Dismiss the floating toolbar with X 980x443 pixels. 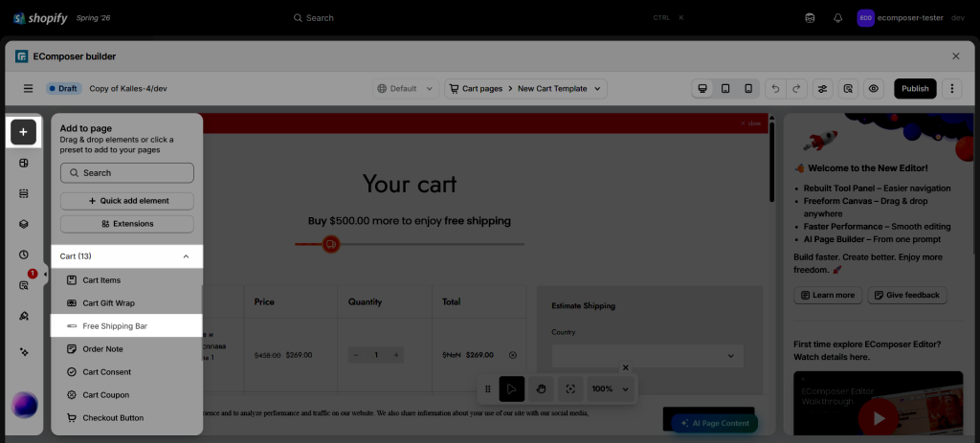(626, 367)
